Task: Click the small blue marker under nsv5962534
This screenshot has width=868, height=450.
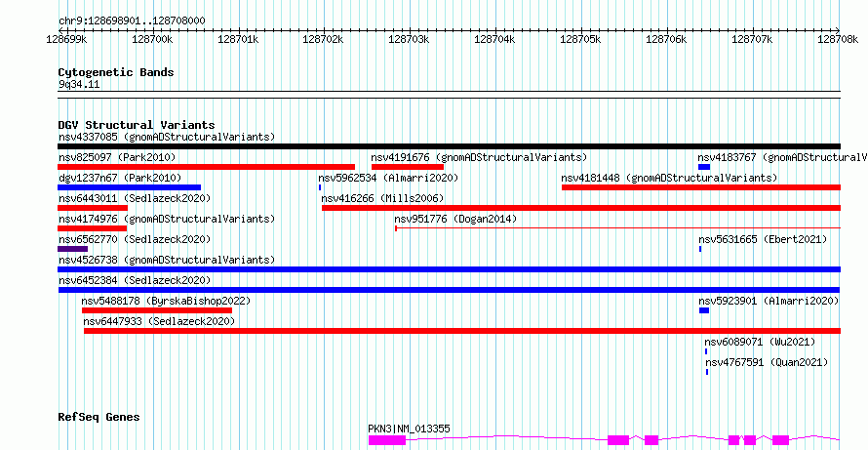Action: click(x=320, y=187)
